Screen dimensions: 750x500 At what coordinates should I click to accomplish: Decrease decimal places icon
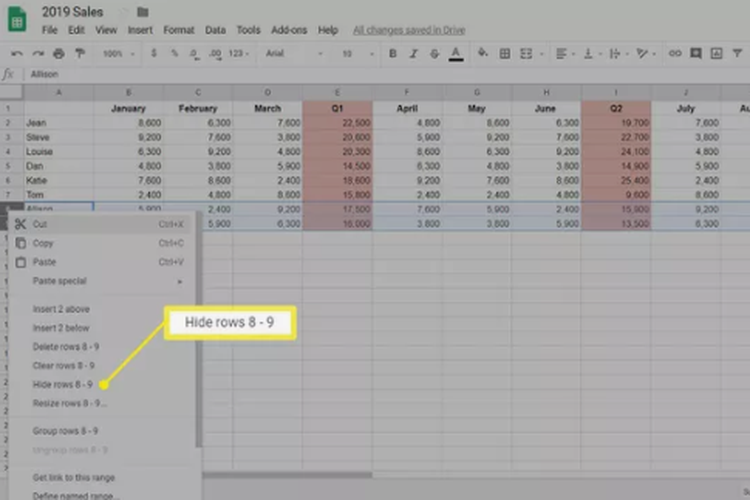[194, 54]
